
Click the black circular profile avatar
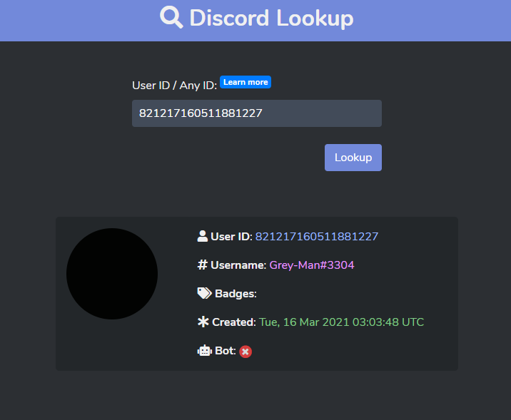coord(112,274)
